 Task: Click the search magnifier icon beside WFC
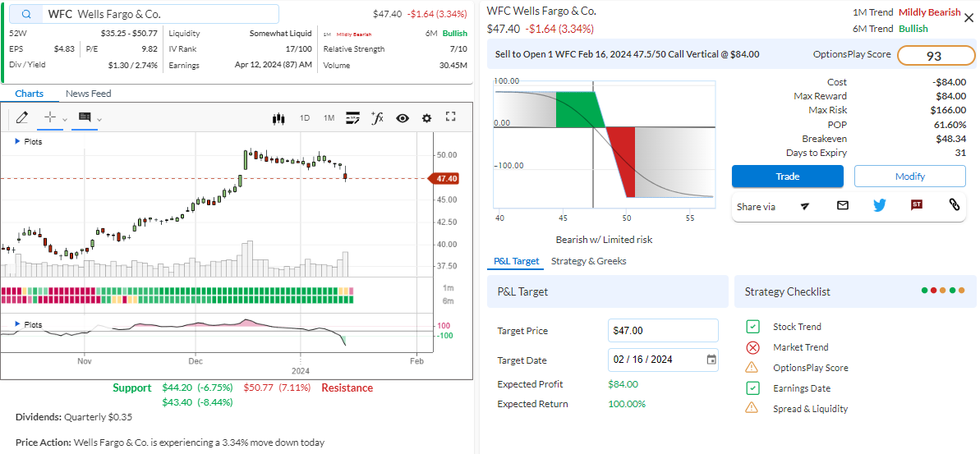point(26,14)
